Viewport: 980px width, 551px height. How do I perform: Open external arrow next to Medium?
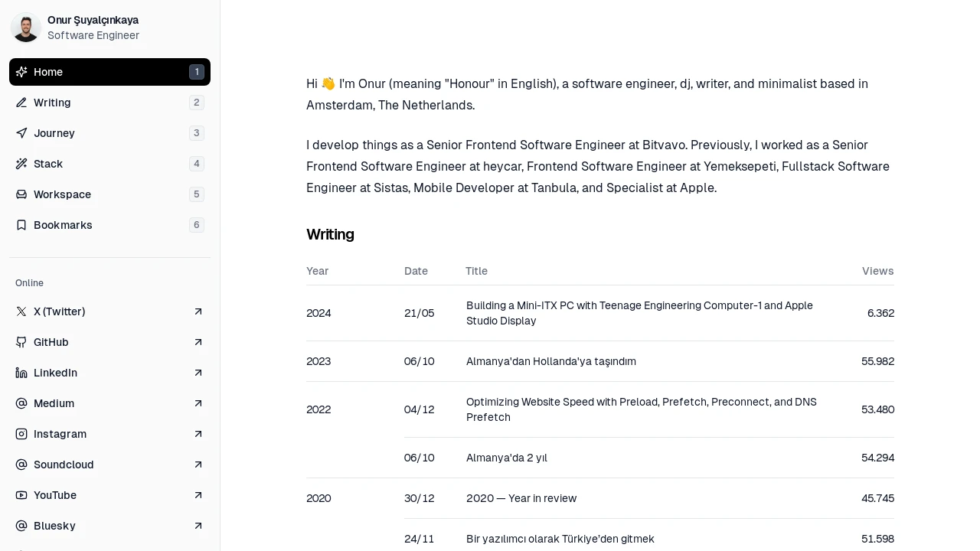coord(198,403)
